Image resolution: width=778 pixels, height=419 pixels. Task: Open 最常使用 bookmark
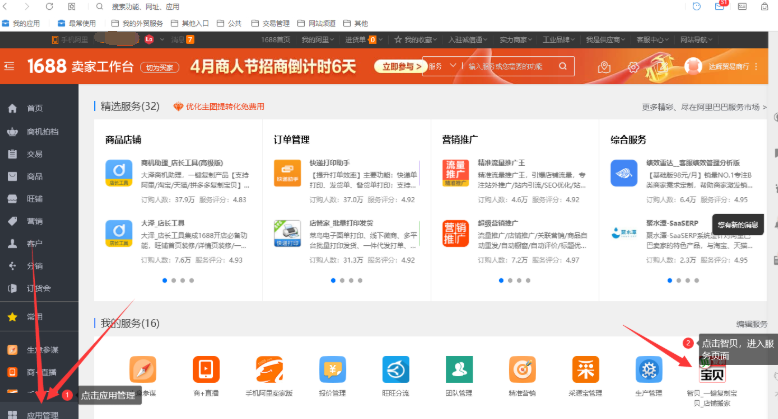[x=77, y=23]
